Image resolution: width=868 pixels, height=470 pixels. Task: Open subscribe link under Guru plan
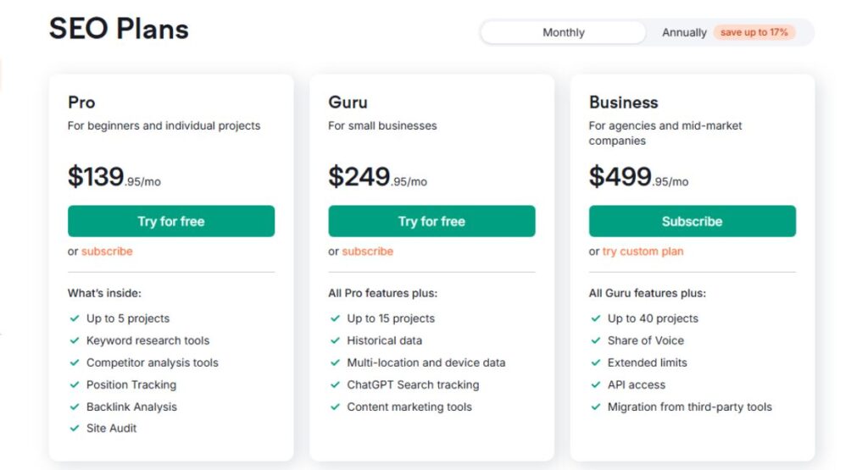point(368,251)
